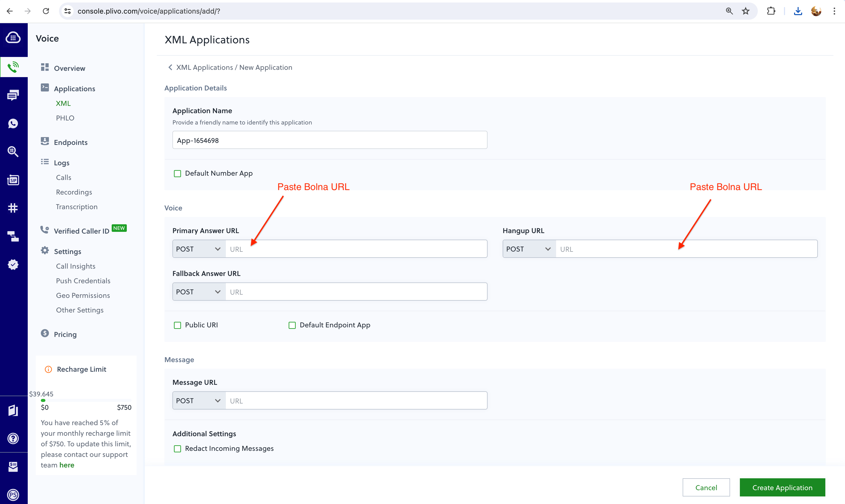Open Fallback Answer URL method dropdown
The image size is (845, 504).
199,292
